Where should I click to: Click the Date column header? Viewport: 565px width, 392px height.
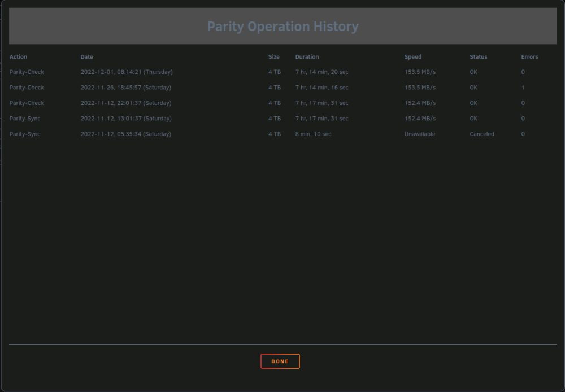87,57
